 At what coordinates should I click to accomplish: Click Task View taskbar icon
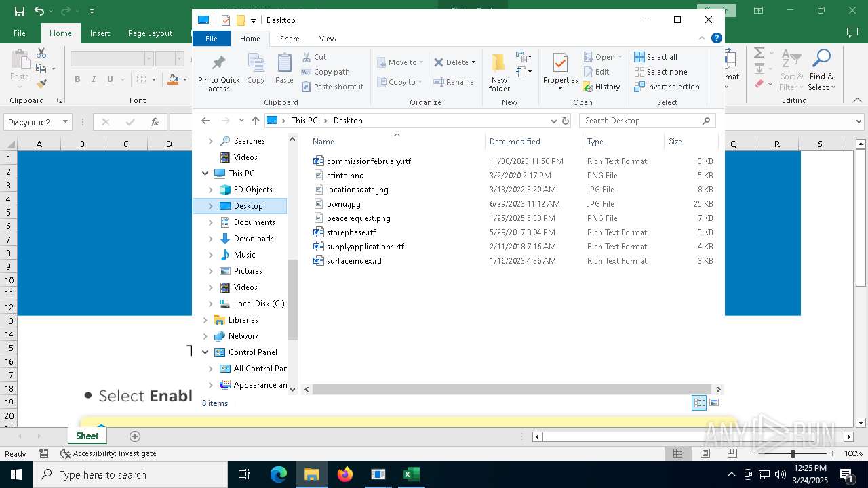pos(244,474)
